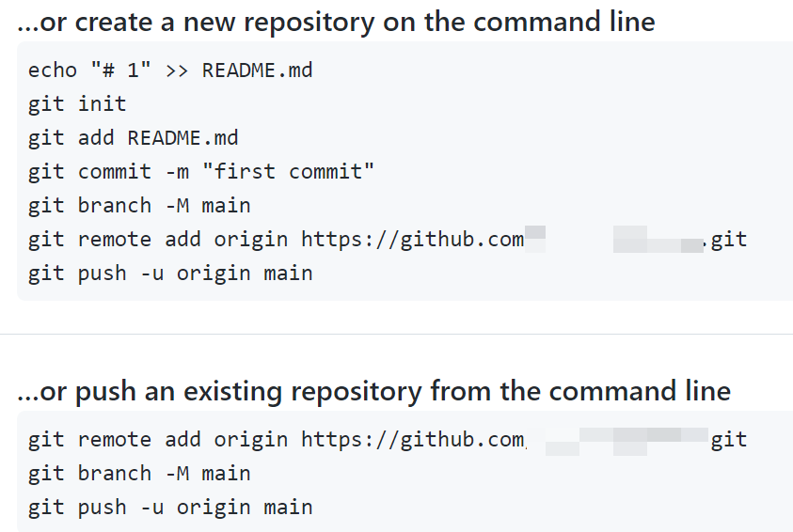Click "git branch -M main" in the push-existing block
This screenshot has height=532, width=793.
pyautogui.click(x=139, y=473)
